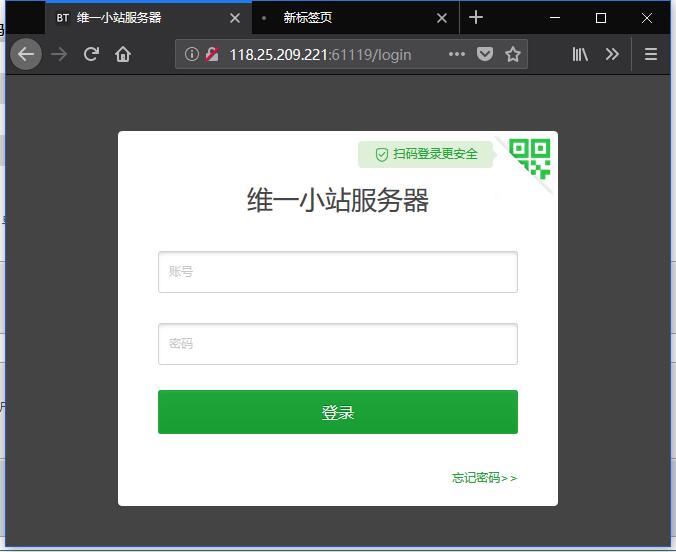Bookmark this page with the star icon
The image size is (676, 552).
(513, 54)
